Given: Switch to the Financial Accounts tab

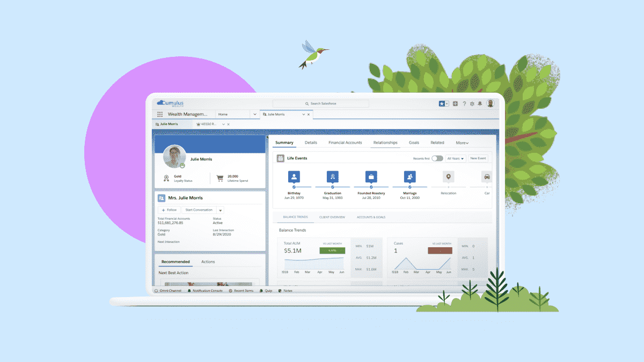Looking at the screenshot, I should coord(345,143).
